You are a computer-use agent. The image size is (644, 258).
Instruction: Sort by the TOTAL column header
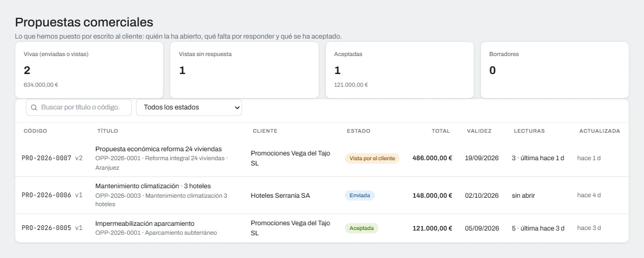coord(441,131)
